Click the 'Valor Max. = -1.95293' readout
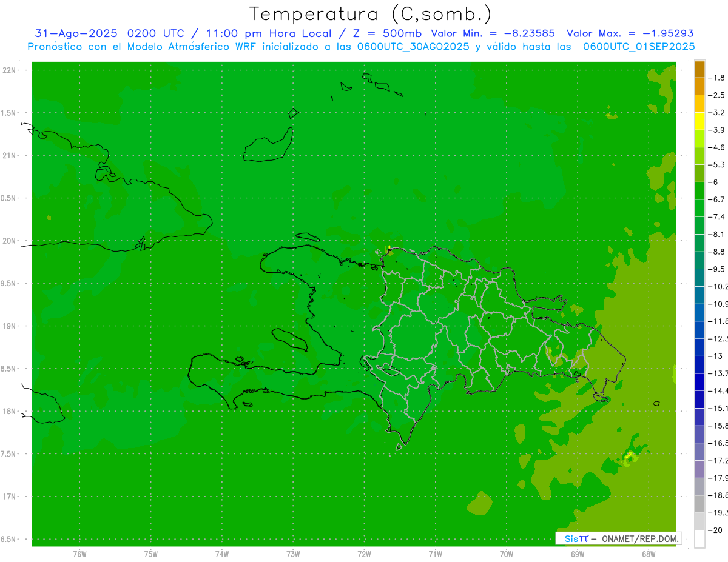This screenshot has width=728, height=562. tap(630, 33)
